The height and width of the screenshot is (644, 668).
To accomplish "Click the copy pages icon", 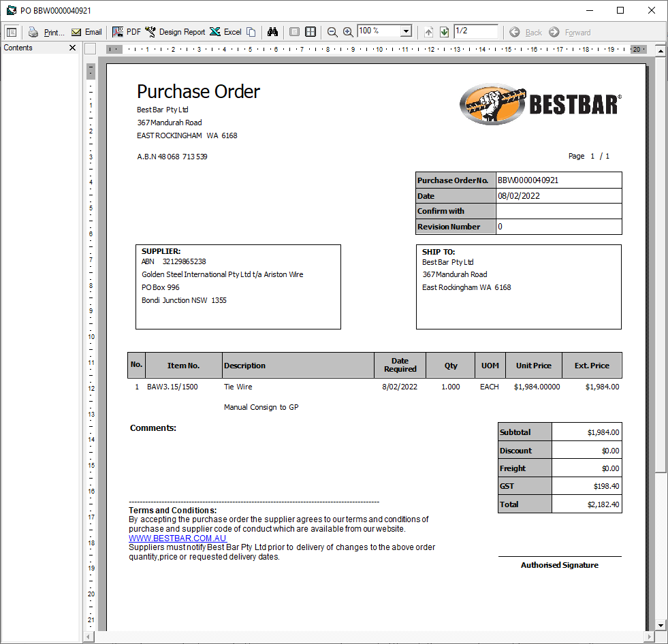I will [x=251, y=32].
